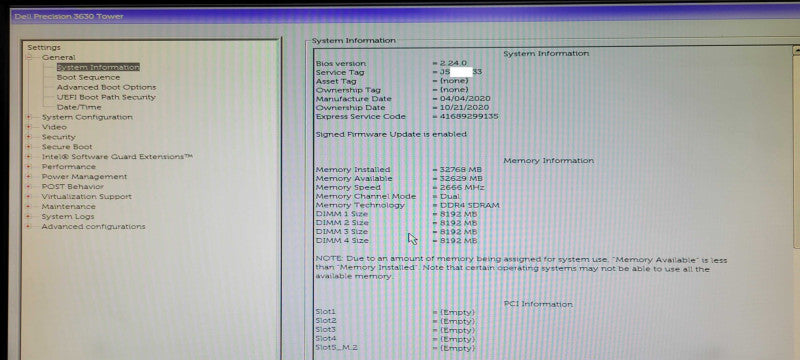Click the Ownership Date 10/21/2020
This screenshot has height=360, width=800.
[x=464, y=108]
